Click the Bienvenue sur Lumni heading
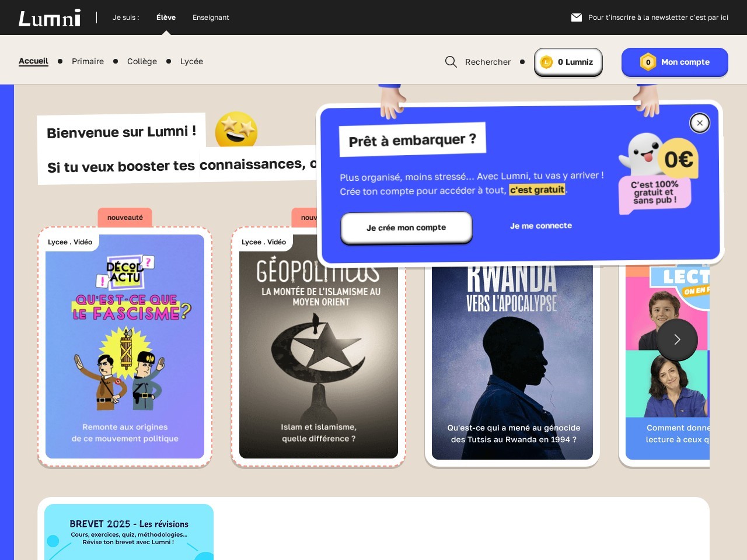Image resolution: width=747 pixels, height=560 pixels. tap(121, 132)
